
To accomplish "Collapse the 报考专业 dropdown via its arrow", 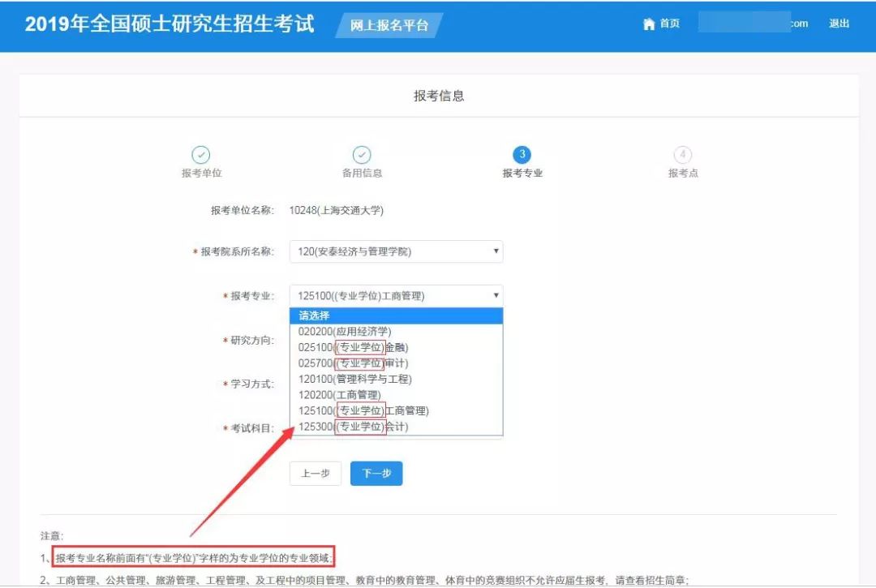I will (496, 296).
